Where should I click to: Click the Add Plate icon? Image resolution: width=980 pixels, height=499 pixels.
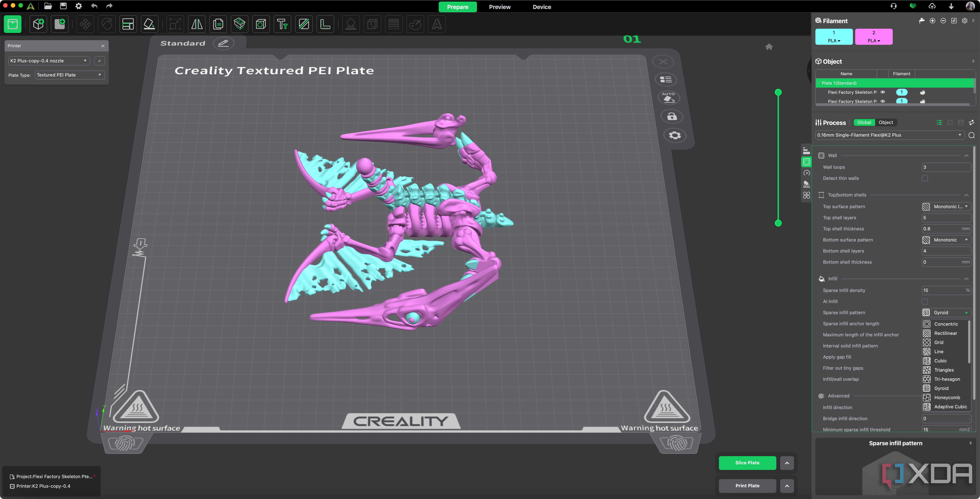point(60,24)
